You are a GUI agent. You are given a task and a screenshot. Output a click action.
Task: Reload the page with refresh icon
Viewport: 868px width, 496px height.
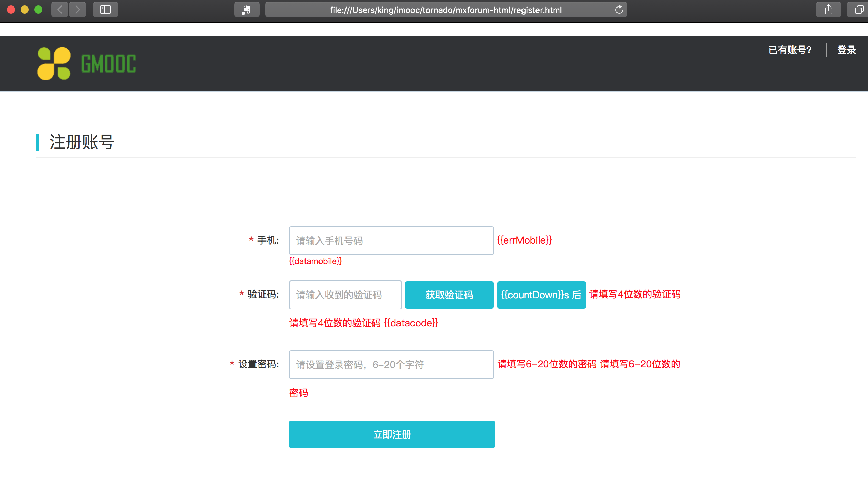tap(619, 10)
